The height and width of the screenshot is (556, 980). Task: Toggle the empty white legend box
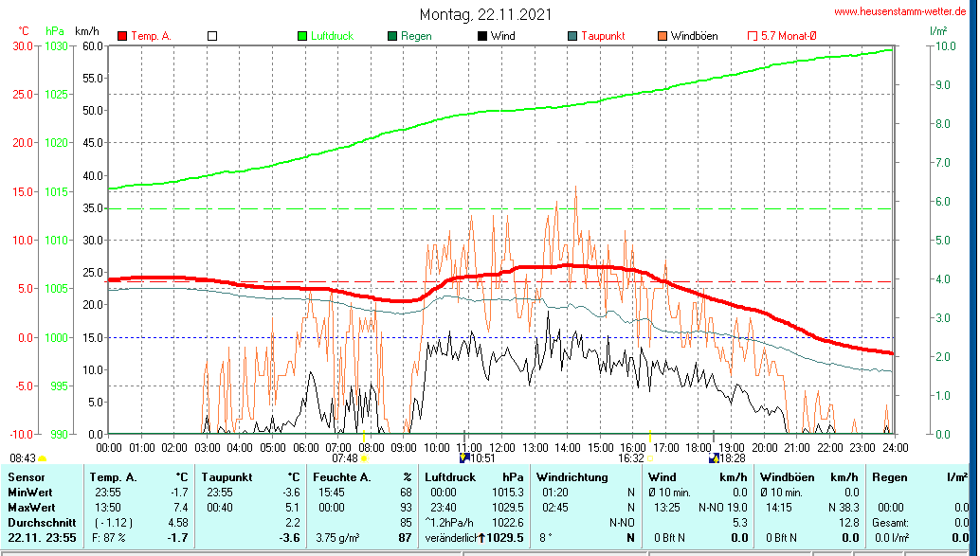click(212, 36)
